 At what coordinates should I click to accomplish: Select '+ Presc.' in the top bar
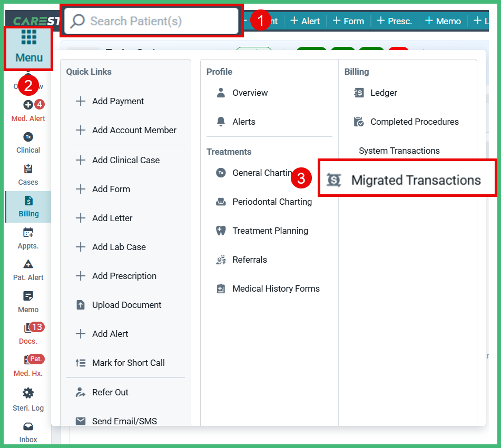[394, 21]
